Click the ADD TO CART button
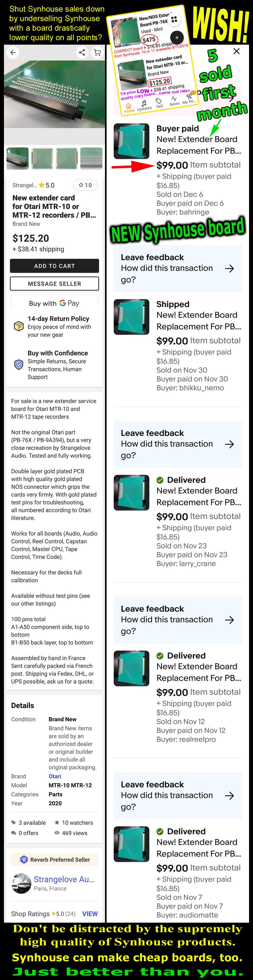 coord(54,266)
